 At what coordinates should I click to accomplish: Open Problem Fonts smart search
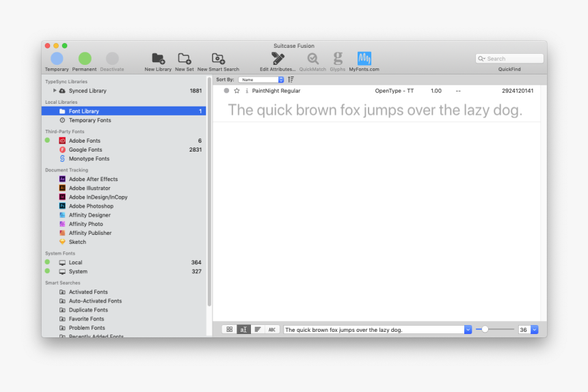(87, 328)
